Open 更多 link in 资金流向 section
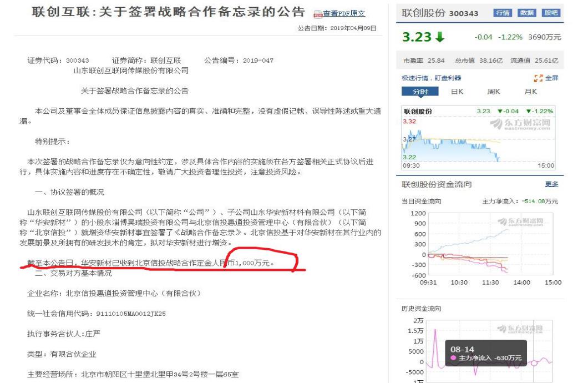 click(x=551, y=184)
